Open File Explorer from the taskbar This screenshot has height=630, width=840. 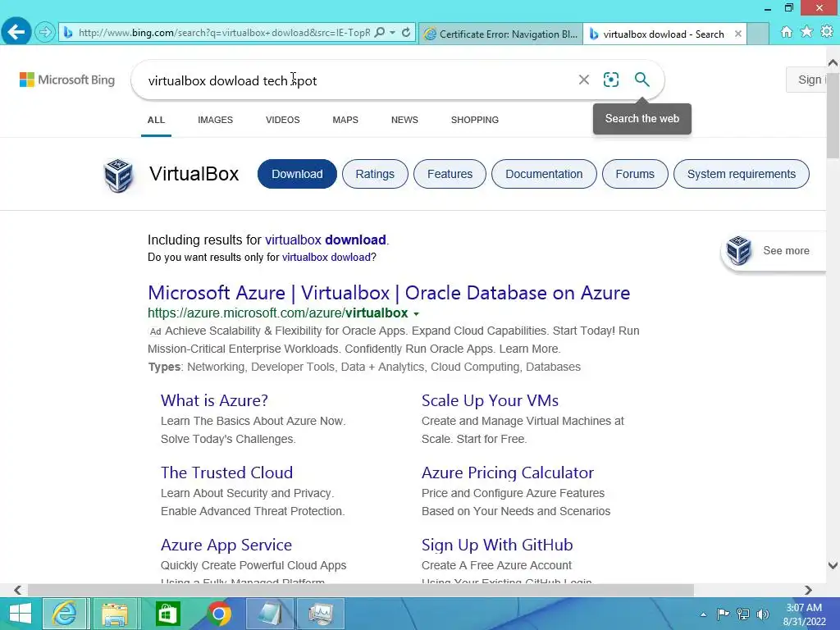[115, 614]
